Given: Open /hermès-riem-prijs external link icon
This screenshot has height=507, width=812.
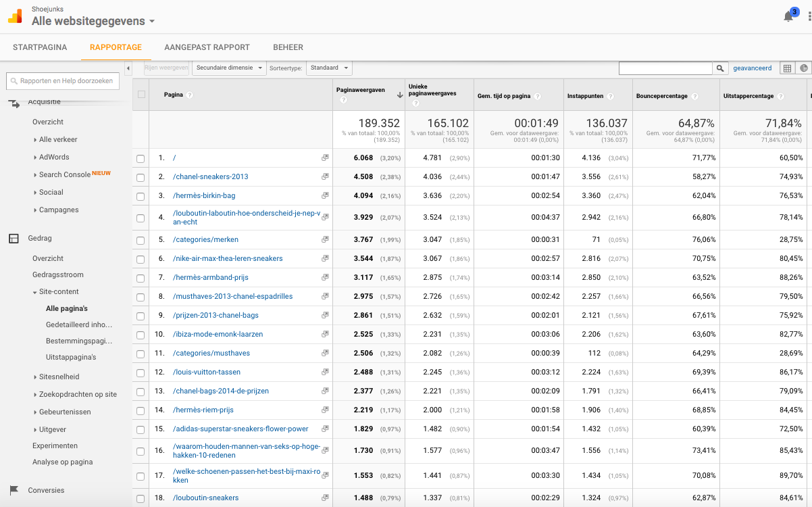Looking at the screenshot, I should pos(325,410).
